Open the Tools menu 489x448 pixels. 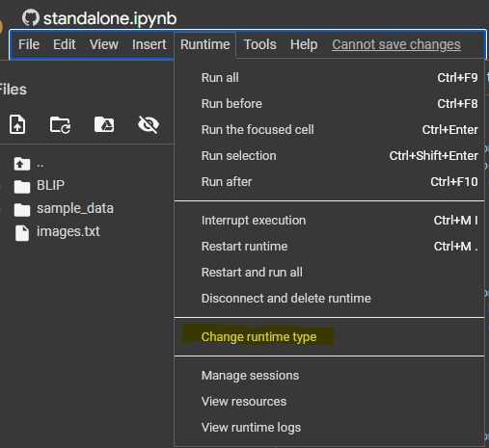(x=260, y=44)
